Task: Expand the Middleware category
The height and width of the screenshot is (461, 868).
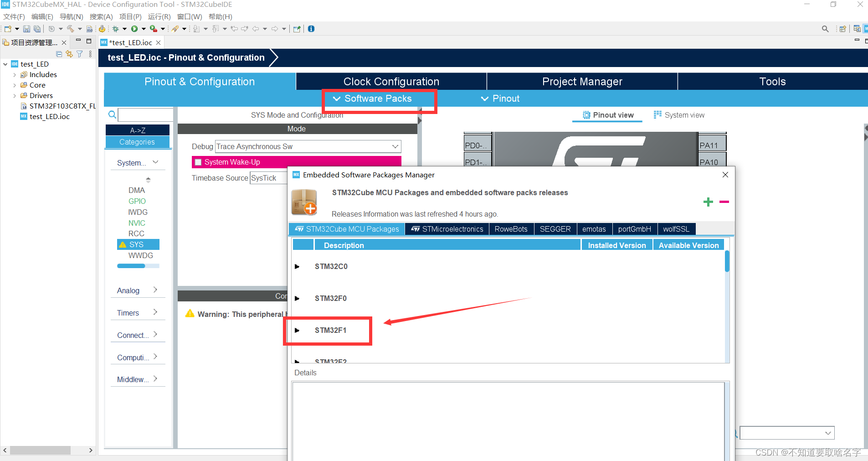Action: [x=155, y=379]
